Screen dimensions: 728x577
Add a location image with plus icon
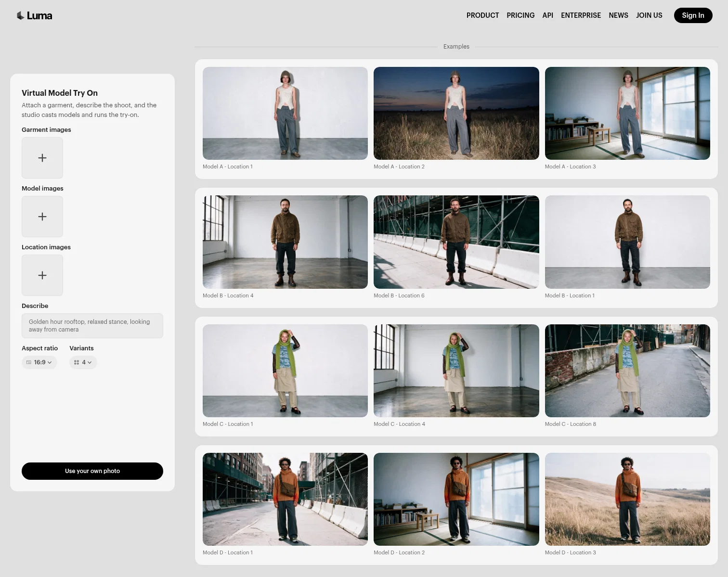42,275
